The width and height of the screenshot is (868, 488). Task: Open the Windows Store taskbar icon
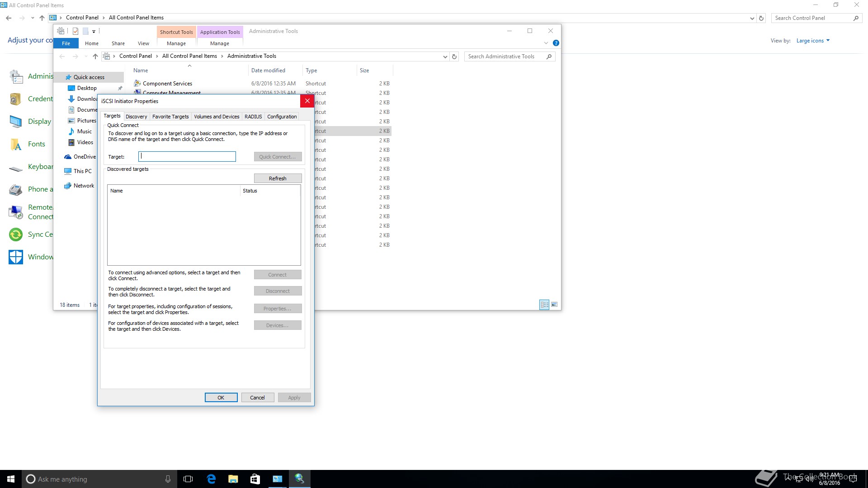[x=255, y=479]
